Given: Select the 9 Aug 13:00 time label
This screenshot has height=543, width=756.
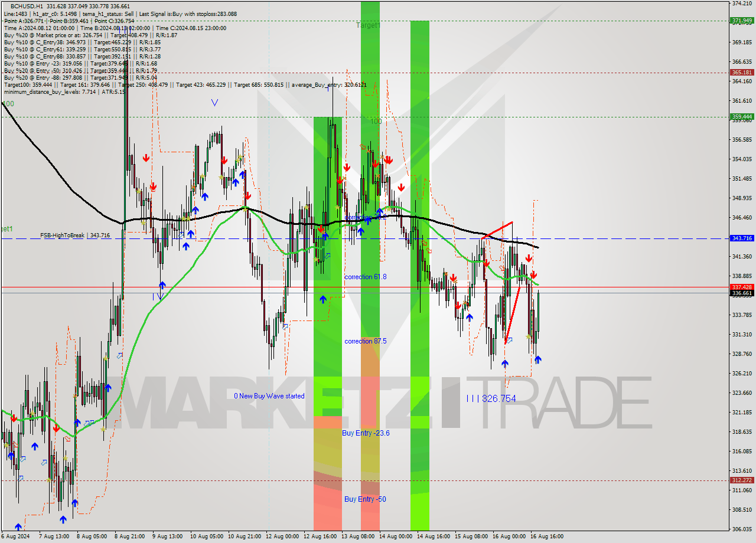Looking at the screenshot, I should (x=167, y=537).
